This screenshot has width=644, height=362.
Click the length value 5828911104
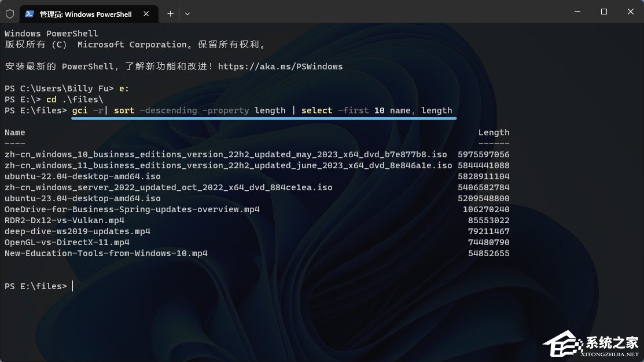(483, 176)
